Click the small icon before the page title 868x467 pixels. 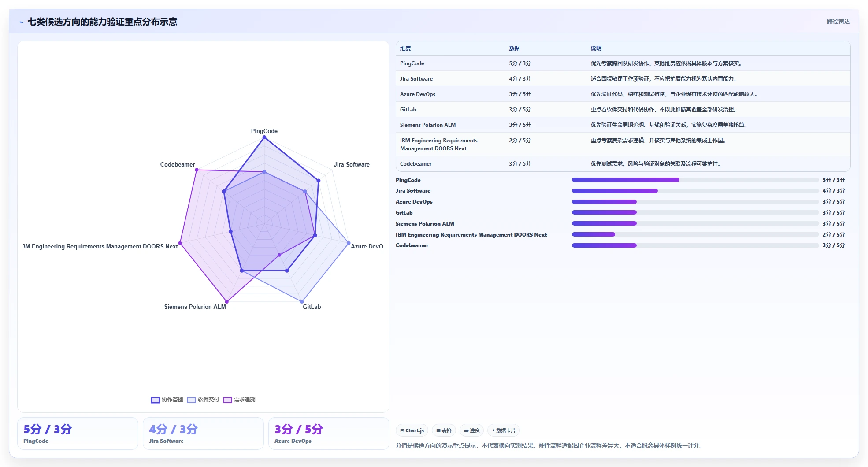point(21,22)
